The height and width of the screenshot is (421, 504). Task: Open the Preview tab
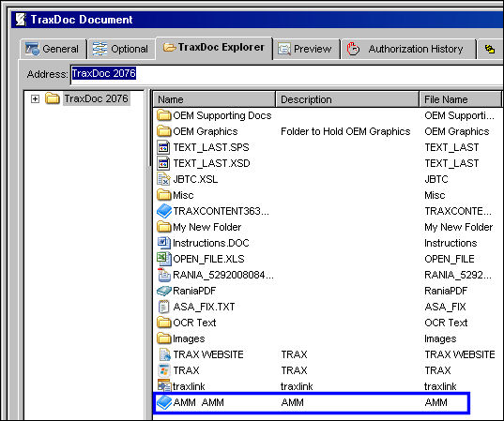305,49
